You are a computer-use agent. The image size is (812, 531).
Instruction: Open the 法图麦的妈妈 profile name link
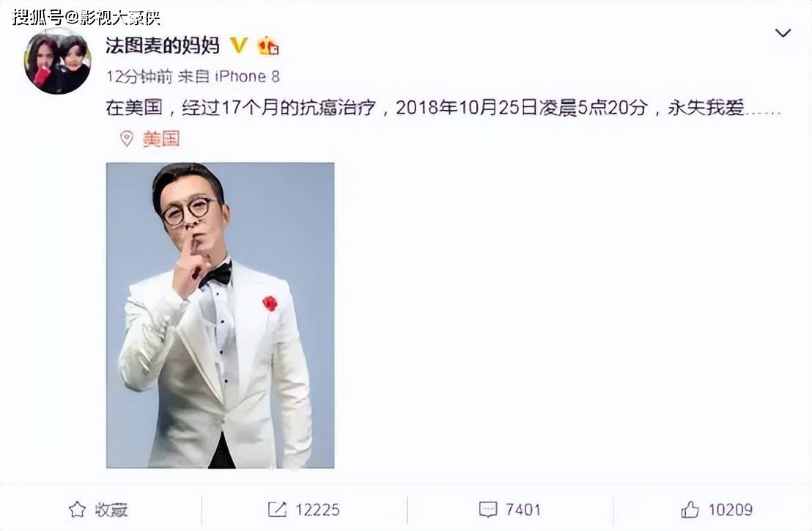click(163, 45)
